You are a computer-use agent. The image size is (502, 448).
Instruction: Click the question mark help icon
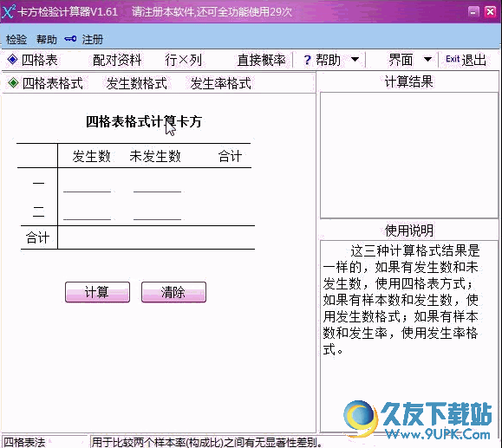point(307,60)
